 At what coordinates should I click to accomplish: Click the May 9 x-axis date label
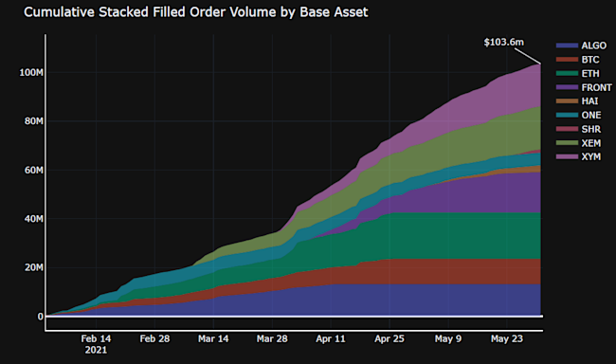click(x=448, y=338)
